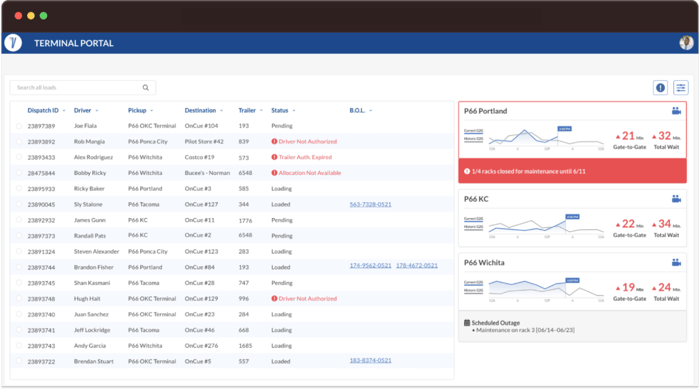
Task: Click the camera icon on P66 Wichita card
Action: click(676, 262)
